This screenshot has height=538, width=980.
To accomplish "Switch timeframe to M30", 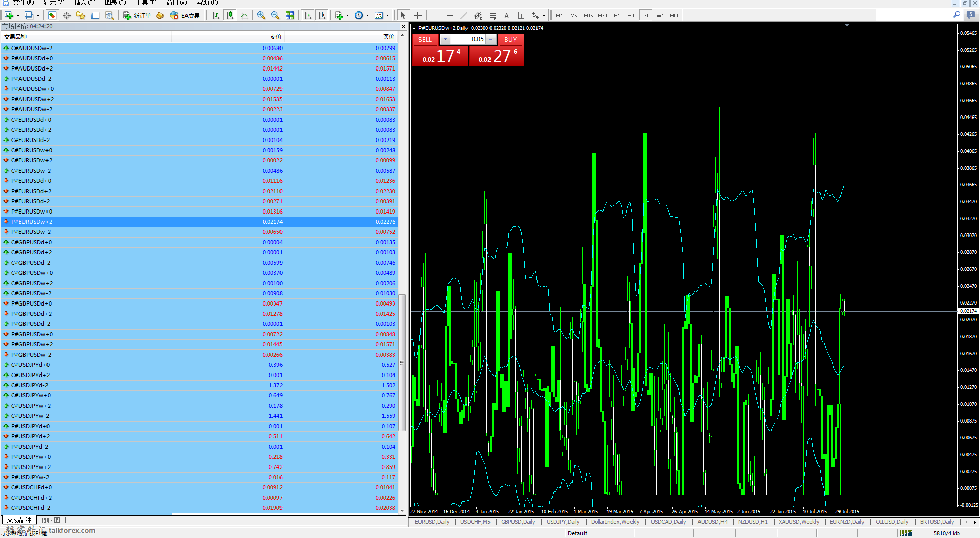I will (x=602, y=15).
